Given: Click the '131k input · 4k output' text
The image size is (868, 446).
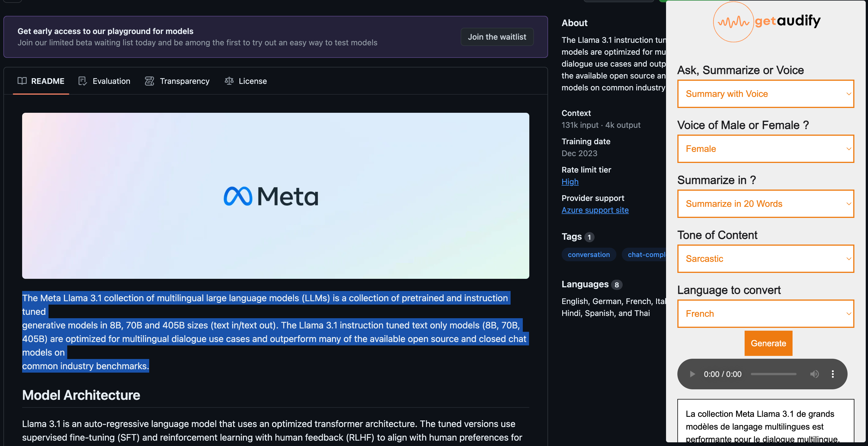Looking at the screenshot, I should pos(601,125).
